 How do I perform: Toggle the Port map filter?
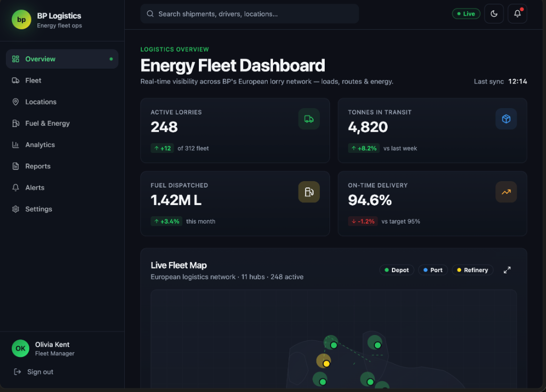pyautogui.click(x=433, y=270)
